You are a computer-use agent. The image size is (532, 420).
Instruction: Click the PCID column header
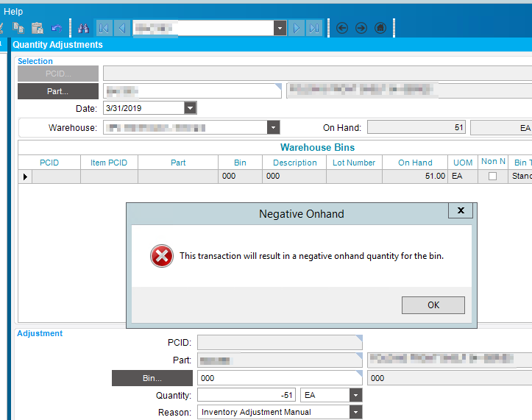click(49, 163)
